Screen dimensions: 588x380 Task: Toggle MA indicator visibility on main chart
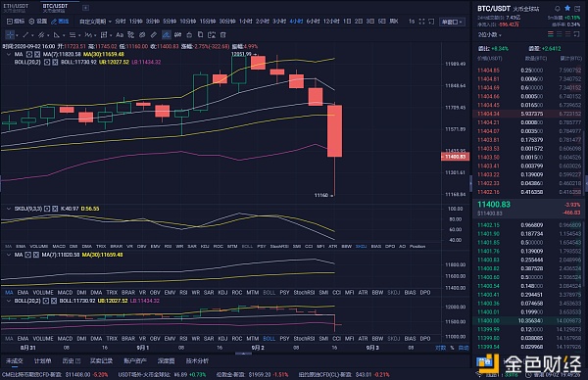coord(28,54)
